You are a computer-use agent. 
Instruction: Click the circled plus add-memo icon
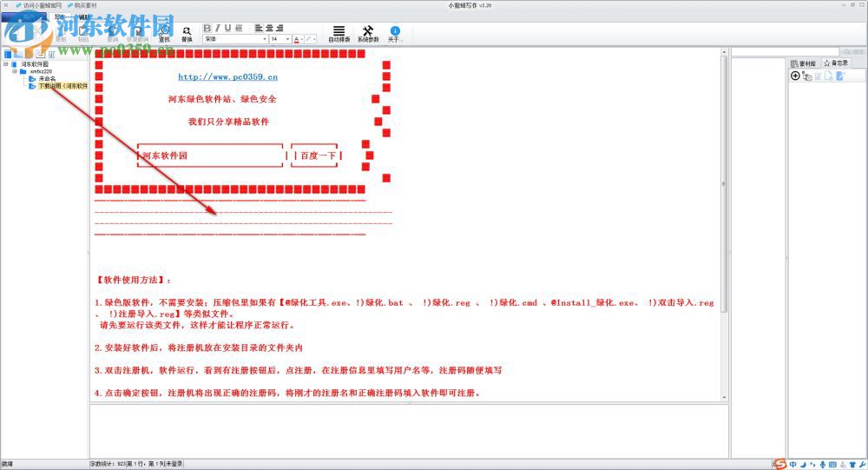[x=795, y=76]
